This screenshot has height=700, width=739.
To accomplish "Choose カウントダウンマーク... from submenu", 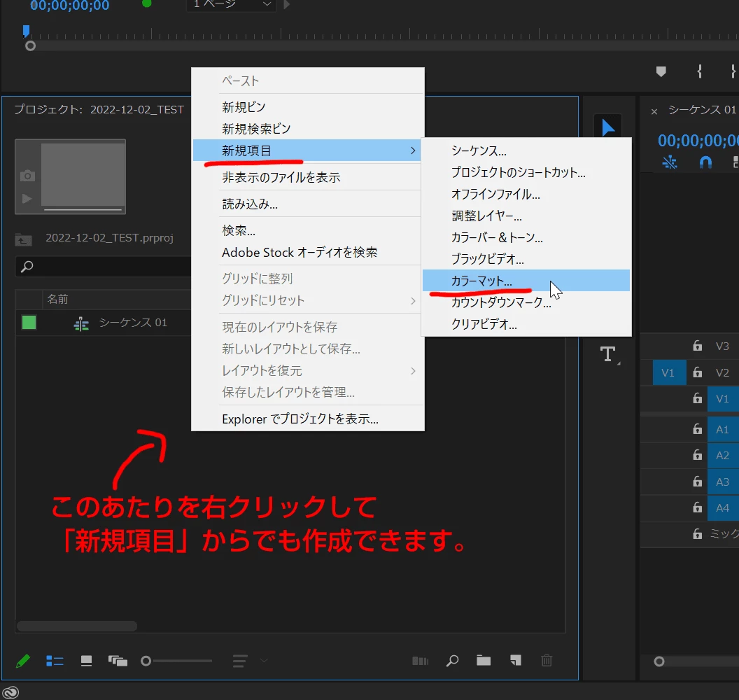I will [526, 302].
